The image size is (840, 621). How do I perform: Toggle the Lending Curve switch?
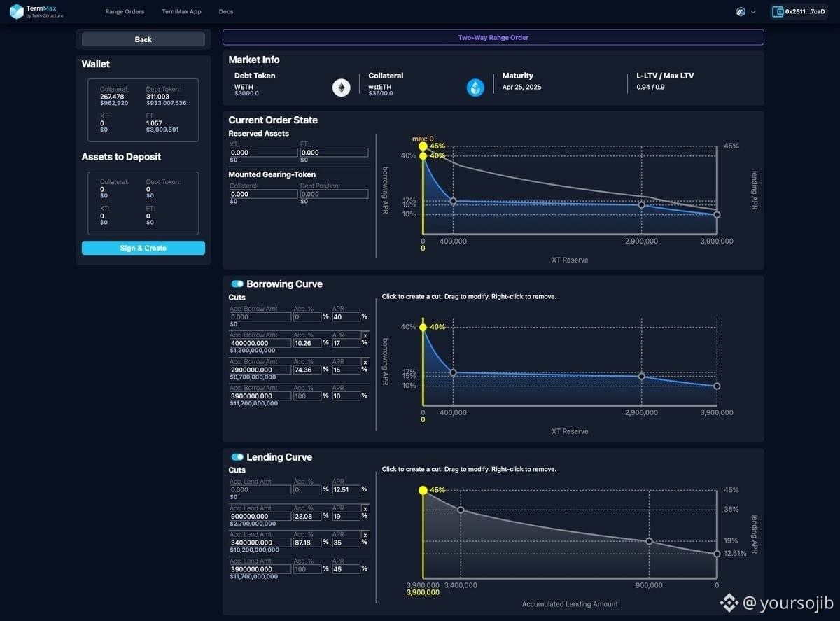pos(237,457)
